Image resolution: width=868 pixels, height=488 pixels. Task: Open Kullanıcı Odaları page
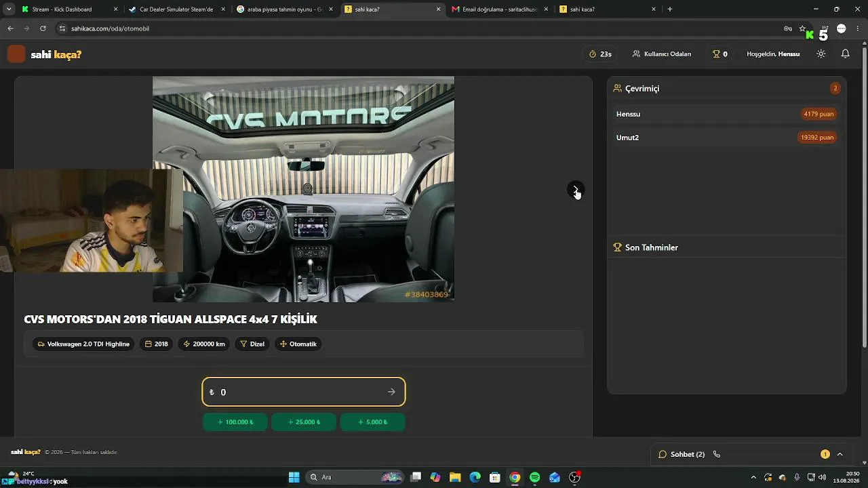[x=662, y=54]
